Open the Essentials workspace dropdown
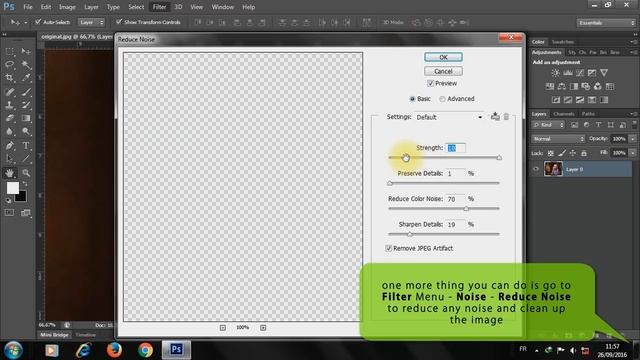Screen dimensions: 640x360 606,23
